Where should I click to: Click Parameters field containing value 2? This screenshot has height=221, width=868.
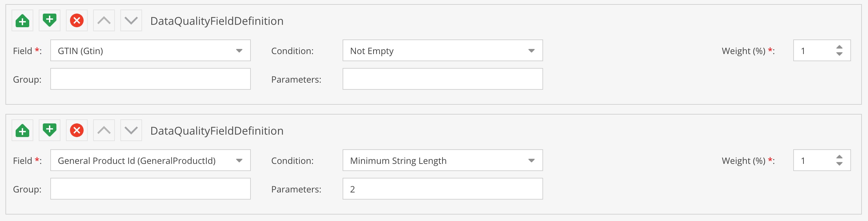click(443, 189)
